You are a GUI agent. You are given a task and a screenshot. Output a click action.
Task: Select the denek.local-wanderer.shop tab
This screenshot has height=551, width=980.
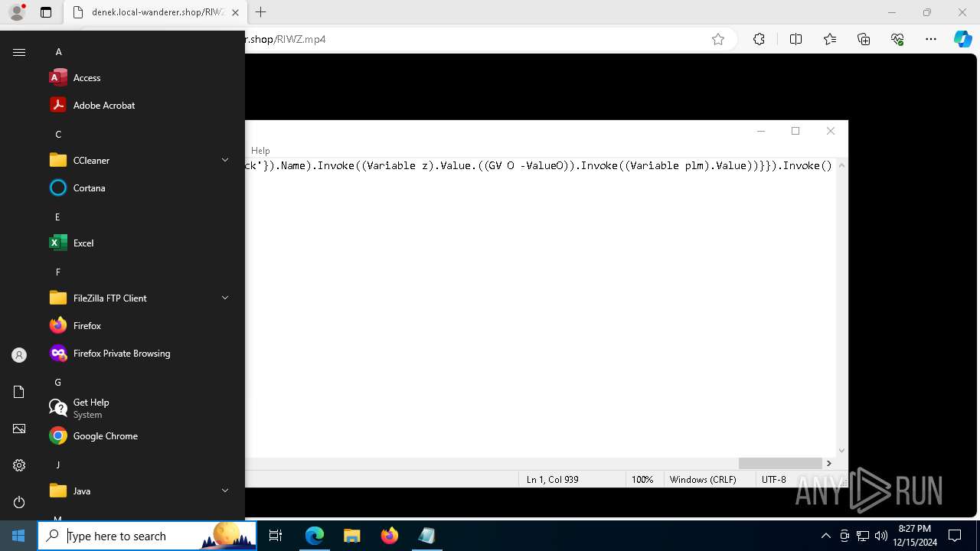[x=154, y=12]
